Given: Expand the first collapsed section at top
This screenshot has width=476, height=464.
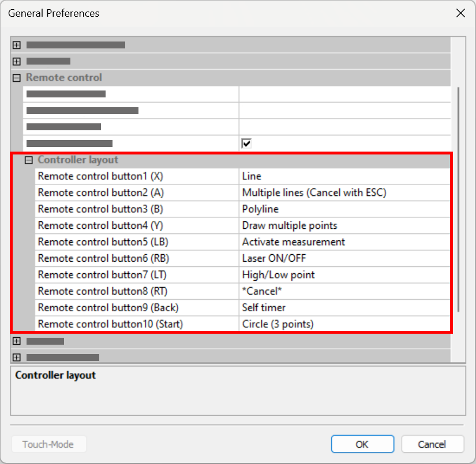Looking at the screenshot, I should pos(17,45).
